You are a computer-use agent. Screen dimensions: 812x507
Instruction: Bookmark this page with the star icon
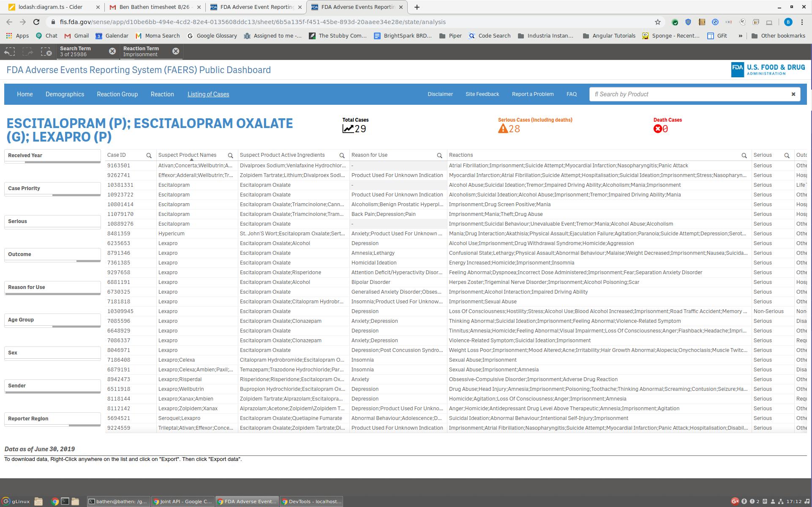(x=658, y=22)
